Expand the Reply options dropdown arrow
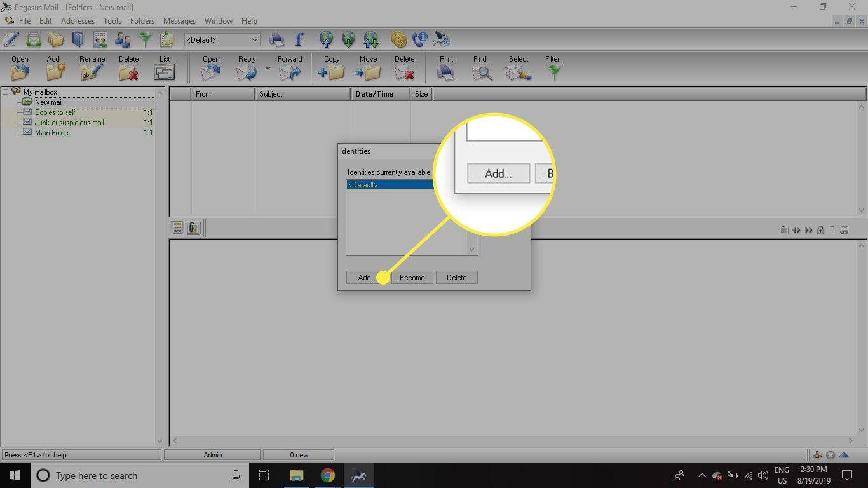This screenshot has height=488, width=868. point(268,69)
